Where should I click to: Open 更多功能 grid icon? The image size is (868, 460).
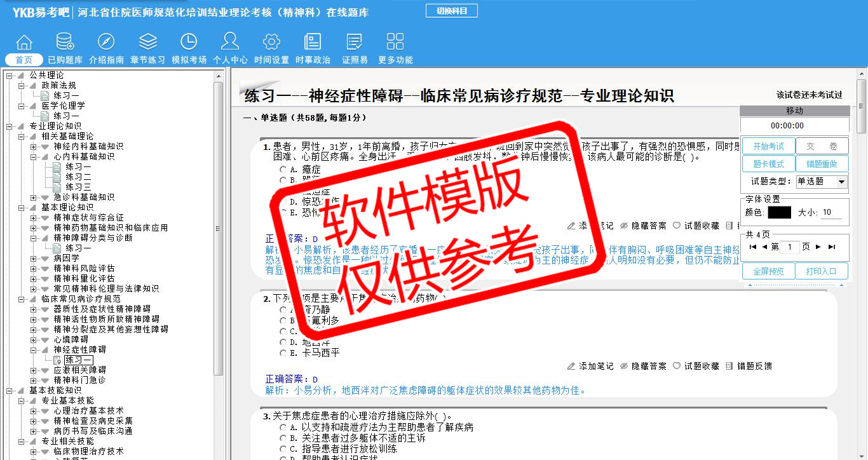click(x=395, y=43)
